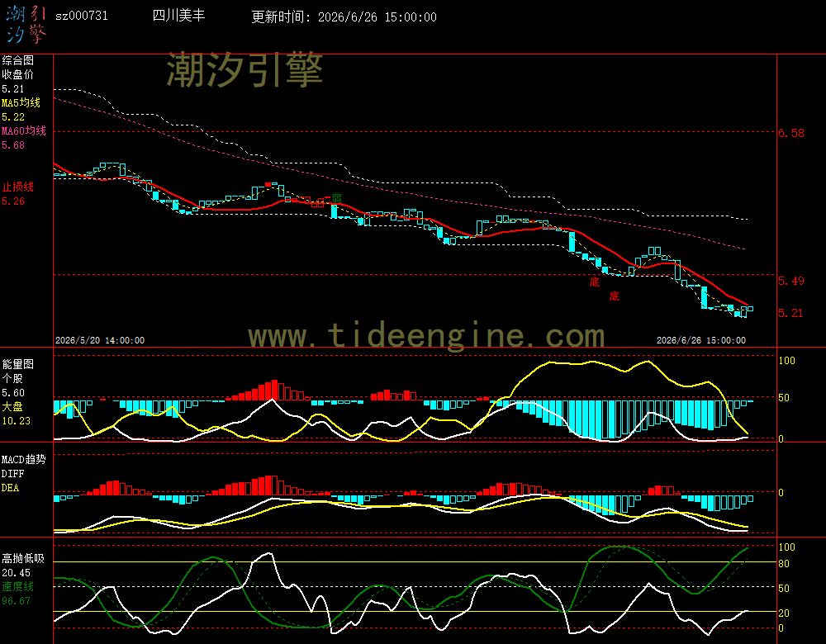Click the 速度线 value 96.67
Screen dimensions: 826x644
click(16, 601)
